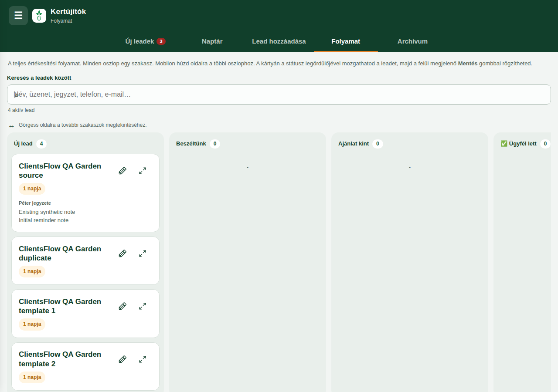The width and height of the screenshot is (558, 392).
Task: Click the Keresés a leadek között label
Action: [39, 78]
